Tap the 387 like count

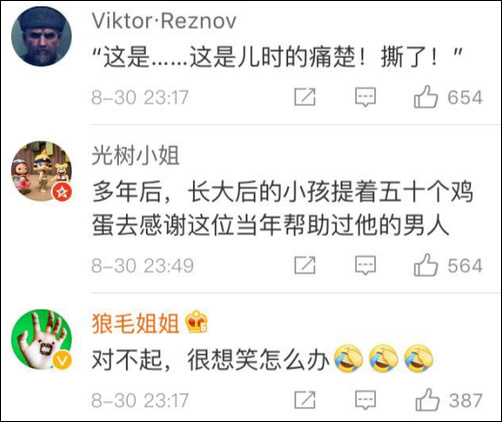(465, 400)
